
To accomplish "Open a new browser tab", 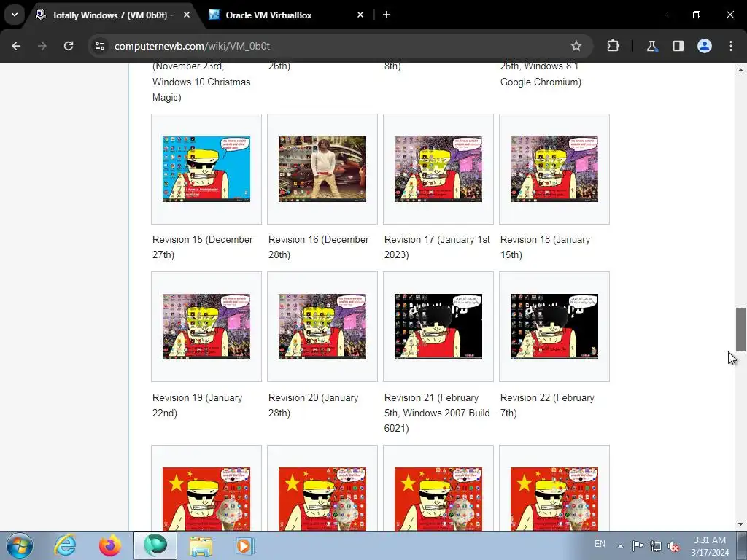I will tap(387, 15).
